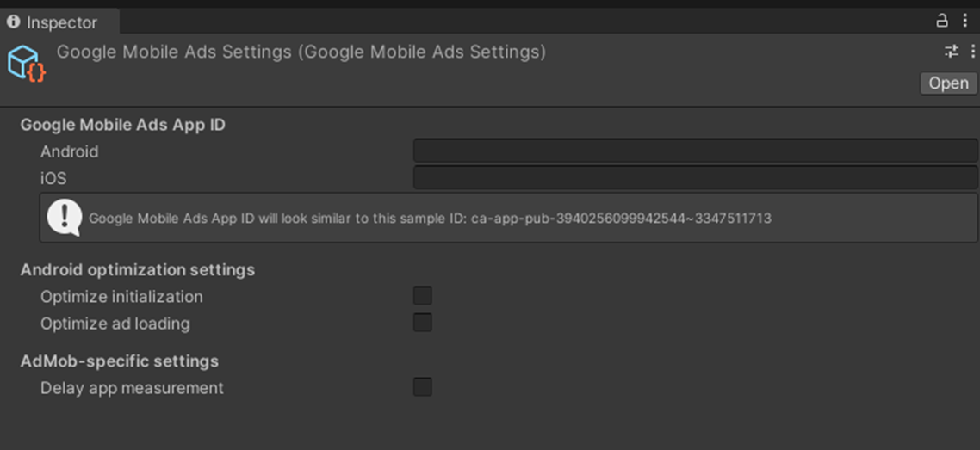The width and height of the screenshot is (980, 450).
Task: Click the Google Mobile Ads App ID heading
Action: point(122,125)
